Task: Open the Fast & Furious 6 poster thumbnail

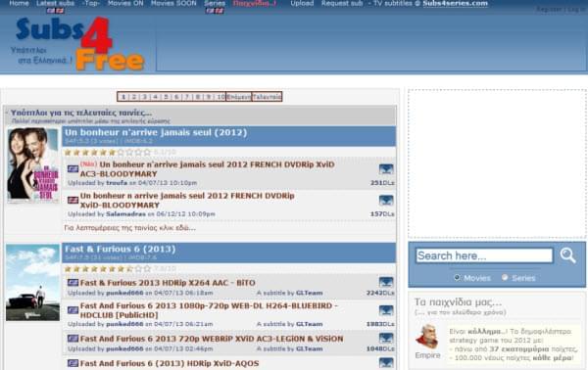Action: (x=32, y=283)
